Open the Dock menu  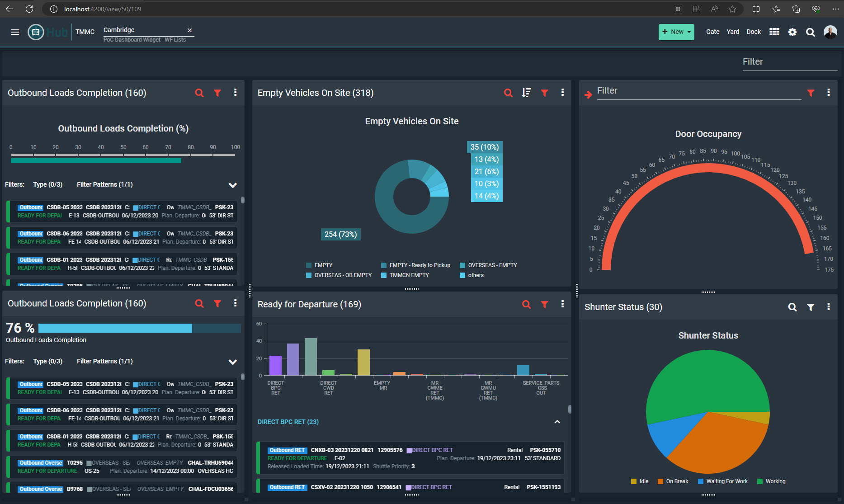(754, 32)
